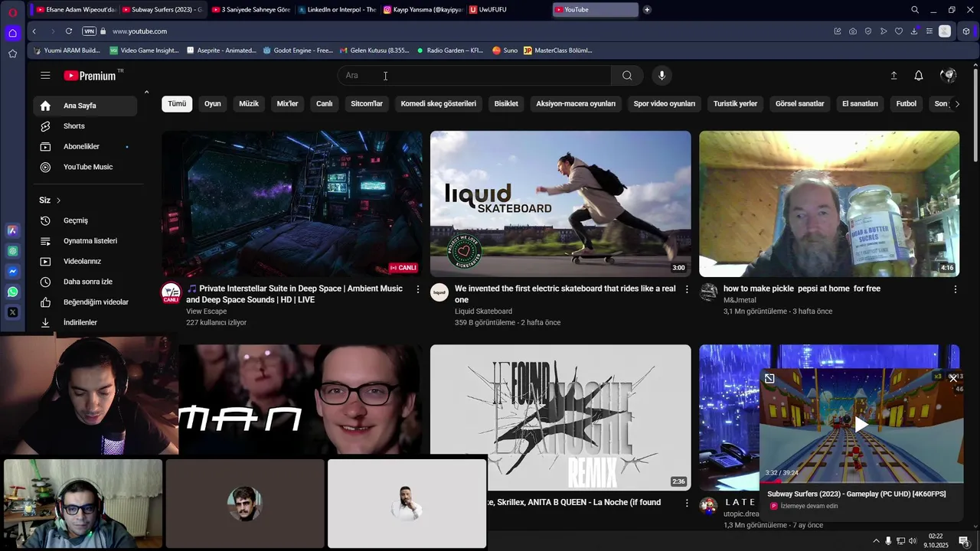Viewport: 980px width, 551px height.
Task: Open options menu for La Noche video
Action: pyautogui.click(x=686, y=503)
